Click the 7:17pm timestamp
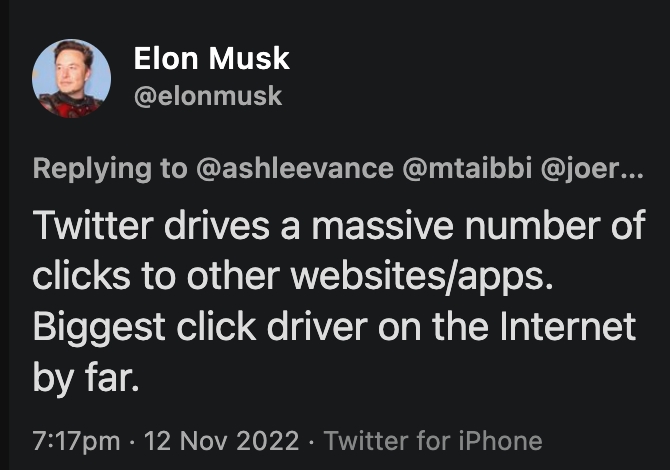Viewport: 670px width, 470px height. [x=76, y=441]
